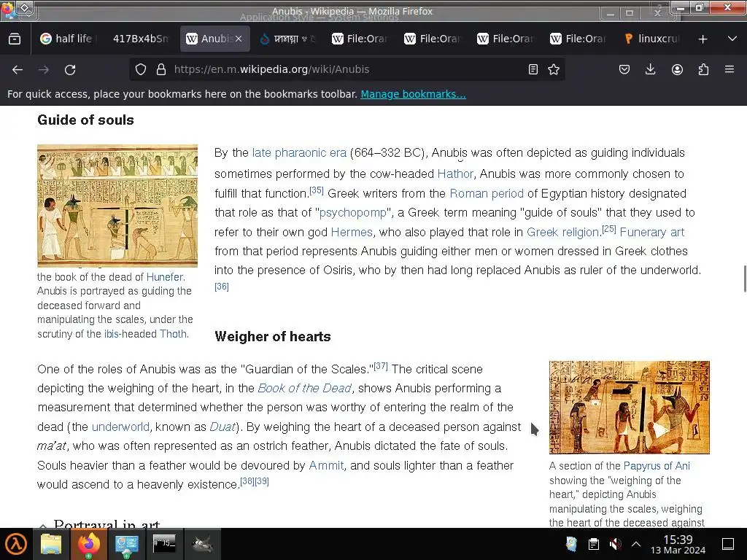747x560 pixels.
Task: Click the 'Weigher of hearts' heading
Action: pos(273,337)
